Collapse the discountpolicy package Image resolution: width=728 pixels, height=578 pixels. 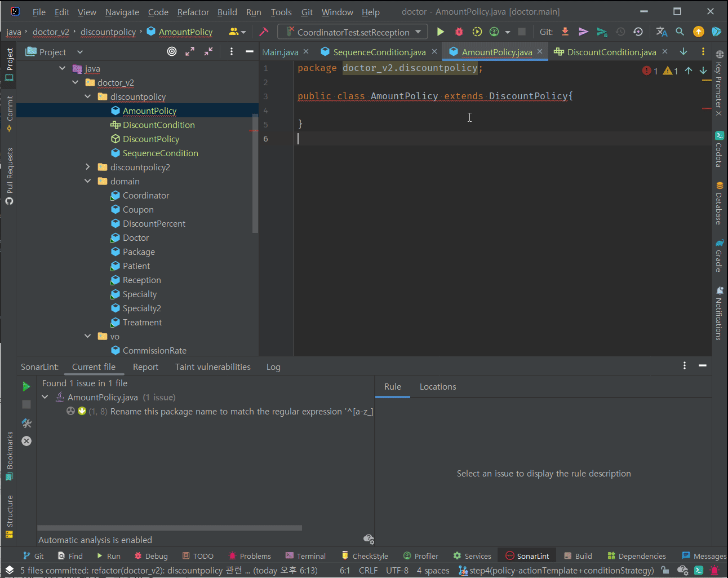pos(87,96)
